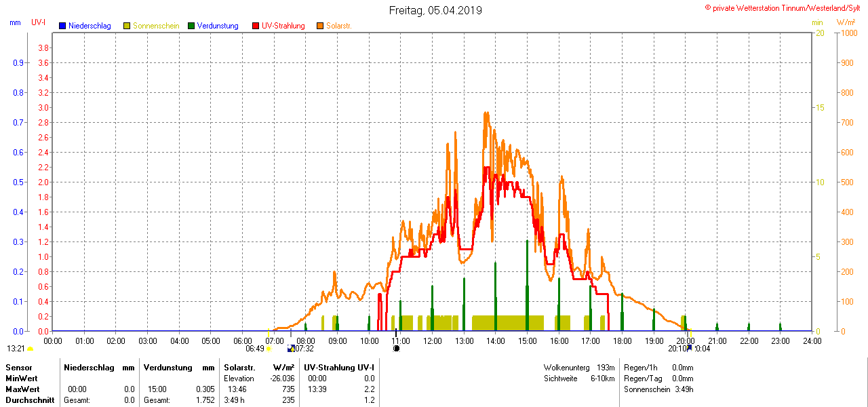Click the W/m² axis unit label at top right
Screen dimensions: 868x407
(x=846, y=22)
